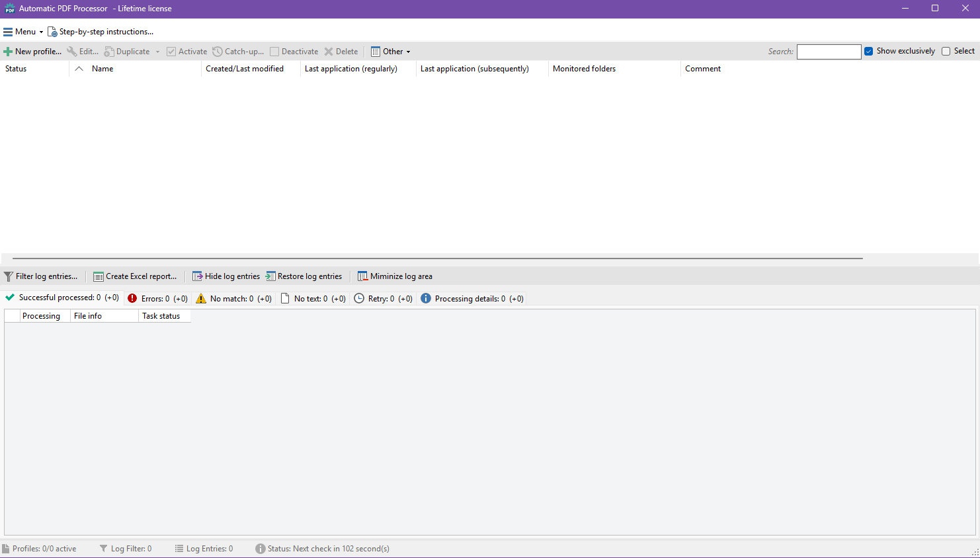The image size is (980, 558).
Task: Click the Step-by-step instructions document icon
Action: pos(52,32)
